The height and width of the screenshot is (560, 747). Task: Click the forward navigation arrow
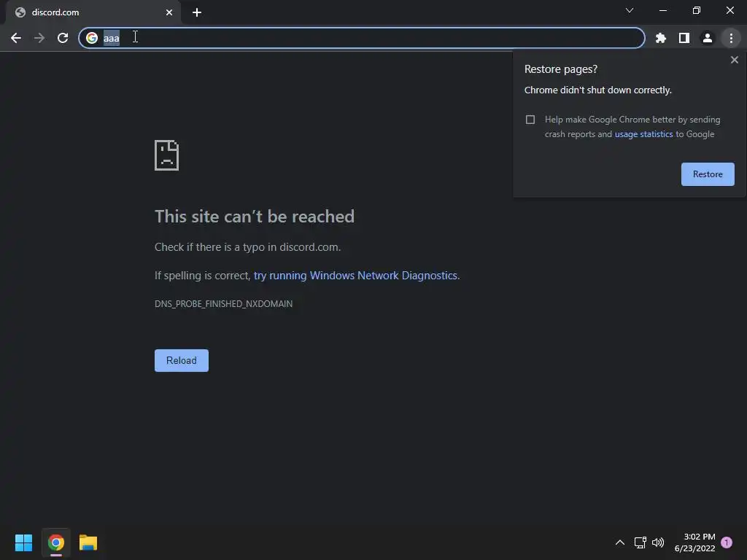[x=39, y=38]
